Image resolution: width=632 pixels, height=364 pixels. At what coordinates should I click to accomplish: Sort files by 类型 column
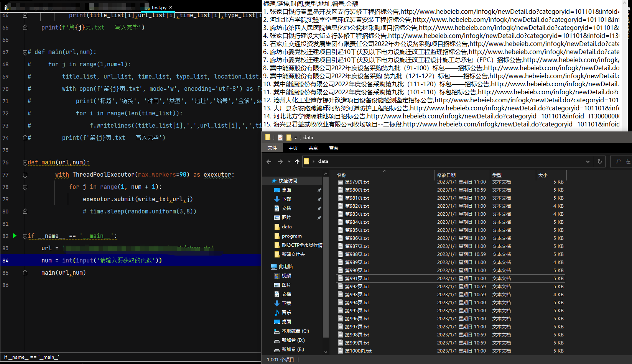[x=513, y=175]
